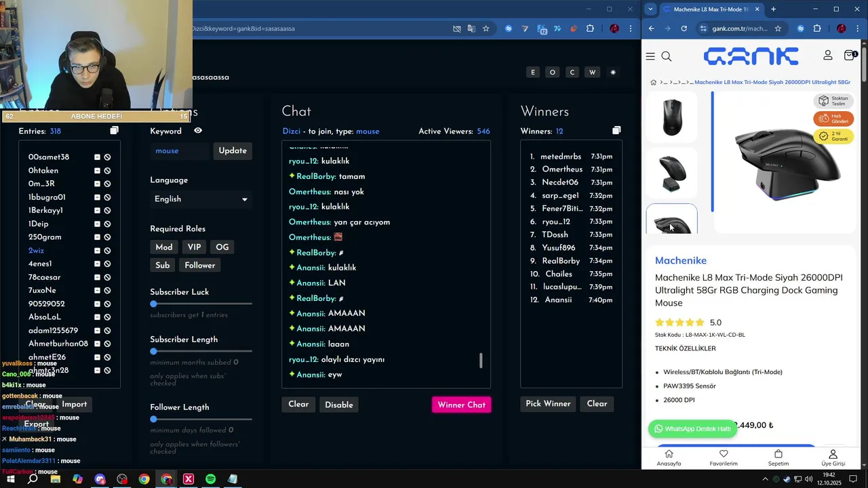Click the volume icon in system tray
Image resolution: width=868 pixels, height=488 pixels.
[808, 479]
